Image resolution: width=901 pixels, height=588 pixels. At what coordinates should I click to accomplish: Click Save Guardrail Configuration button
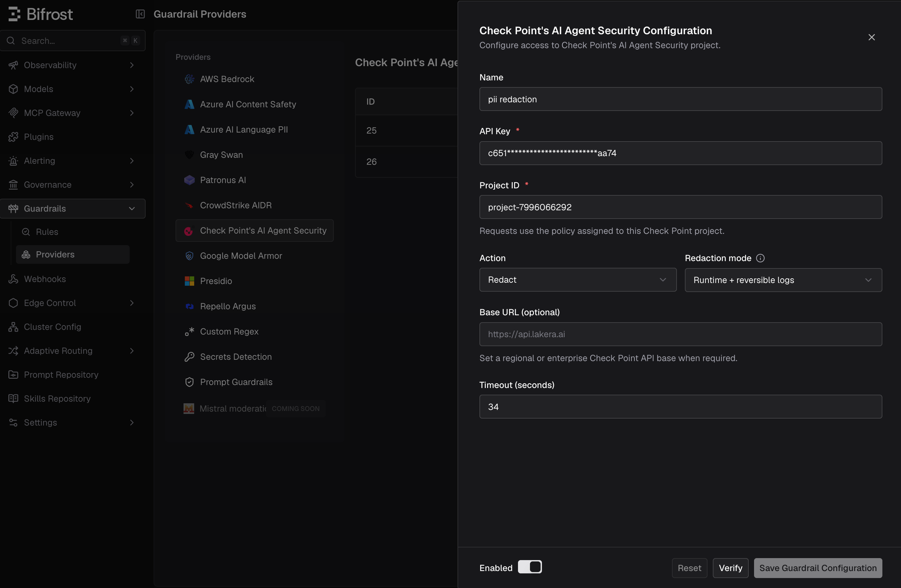tap(818, 568)
